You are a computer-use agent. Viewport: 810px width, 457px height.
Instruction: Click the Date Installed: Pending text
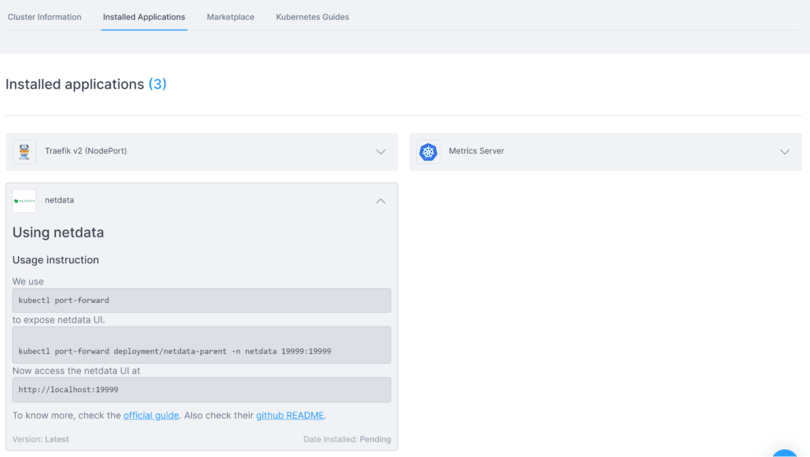347,439
